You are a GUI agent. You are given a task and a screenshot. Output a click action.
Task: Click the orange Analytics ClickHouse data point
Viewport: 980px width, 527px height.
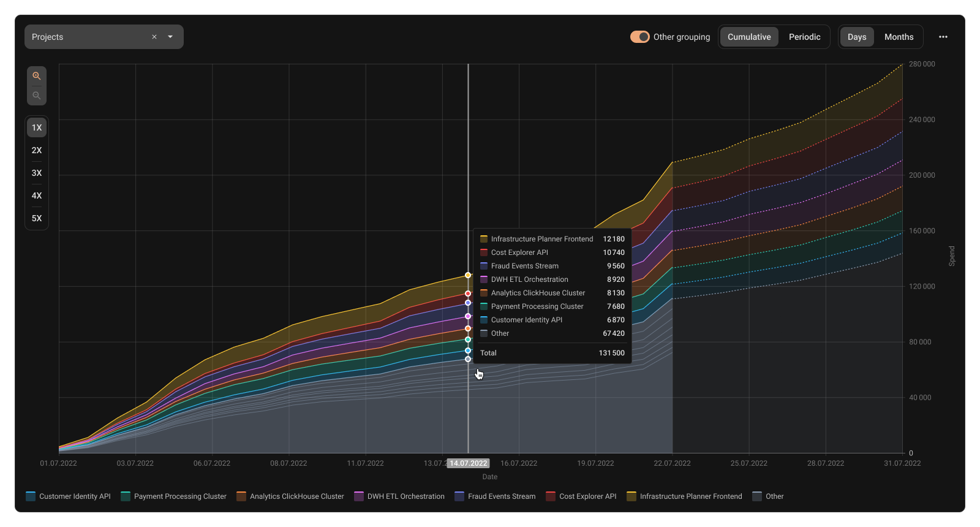(x=468, y=328)
